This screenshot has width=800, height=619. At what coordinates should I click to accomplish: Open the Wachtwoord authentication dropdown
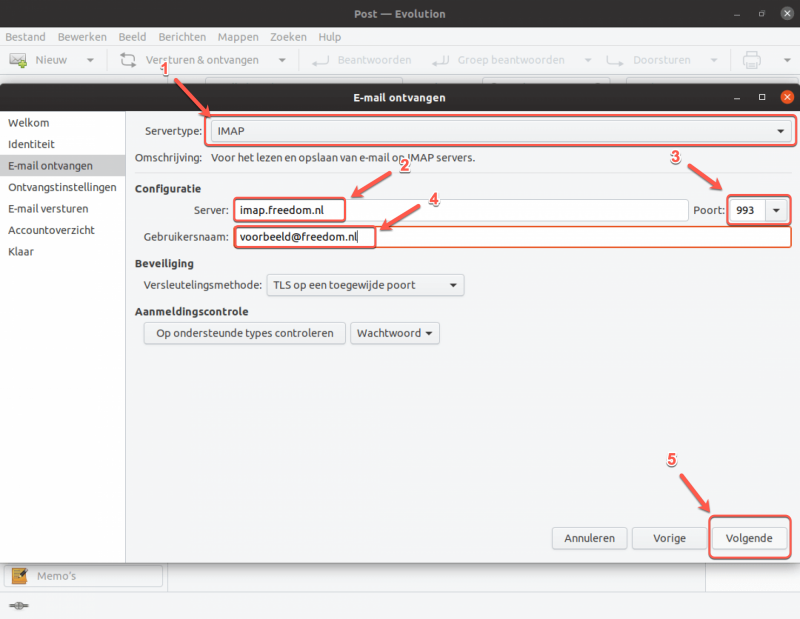394,333
